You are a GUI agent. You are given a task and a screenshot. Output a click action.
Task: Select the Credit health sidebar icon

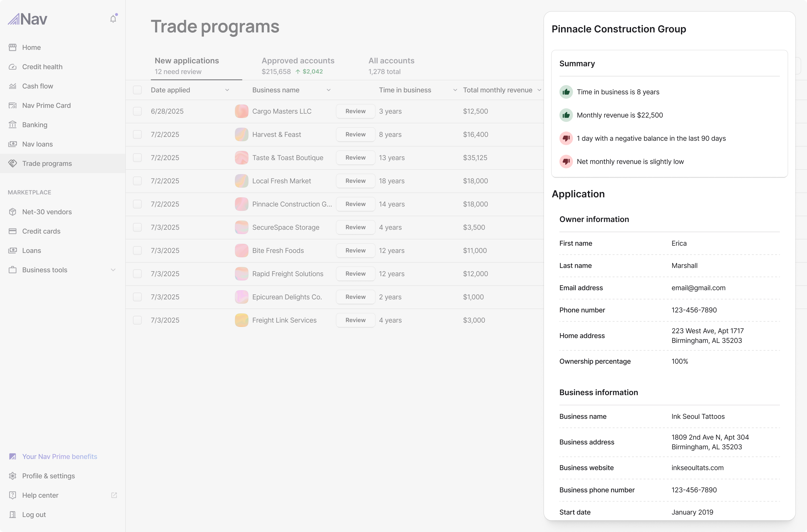[x=13, y=66]
